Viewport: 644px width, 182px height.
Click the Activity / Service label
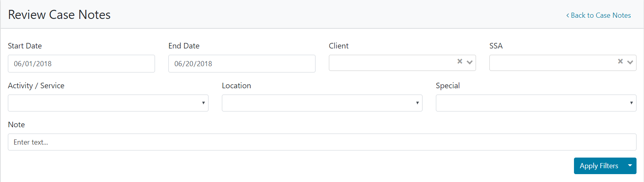point(36,86)
